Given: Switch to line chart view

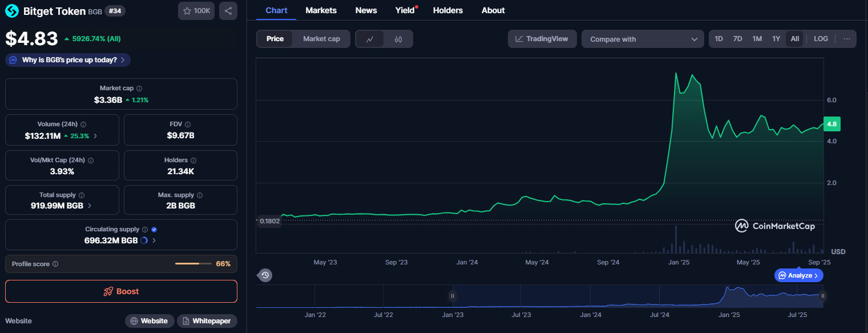Looking at the screenshot, I should coord(370,39).
